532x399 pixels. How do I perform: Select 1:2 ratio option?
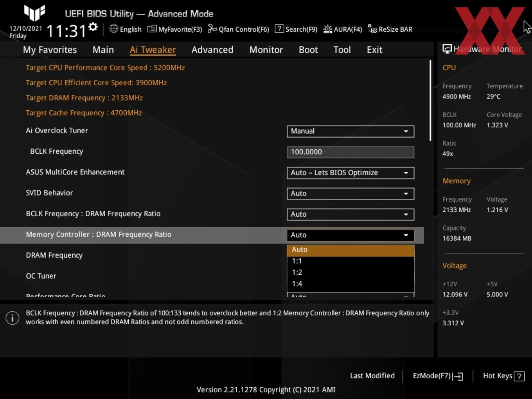click(x=350, y=272)
